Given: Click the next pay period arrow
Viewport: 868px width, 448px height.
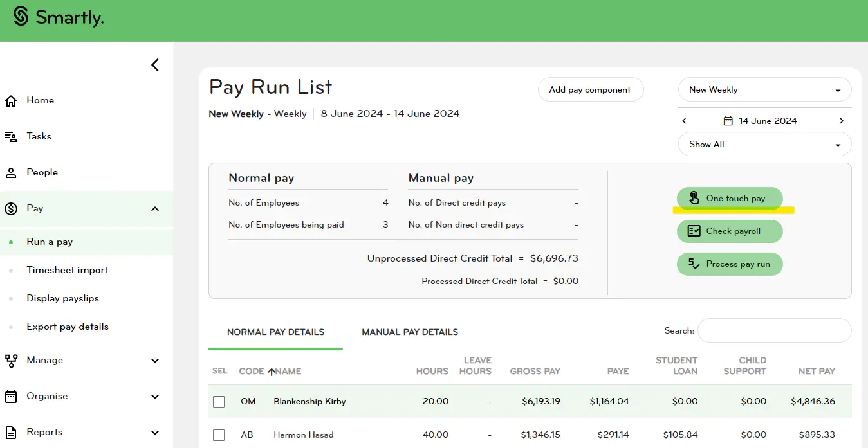Looking at the screenshot, I should point(842,120).
